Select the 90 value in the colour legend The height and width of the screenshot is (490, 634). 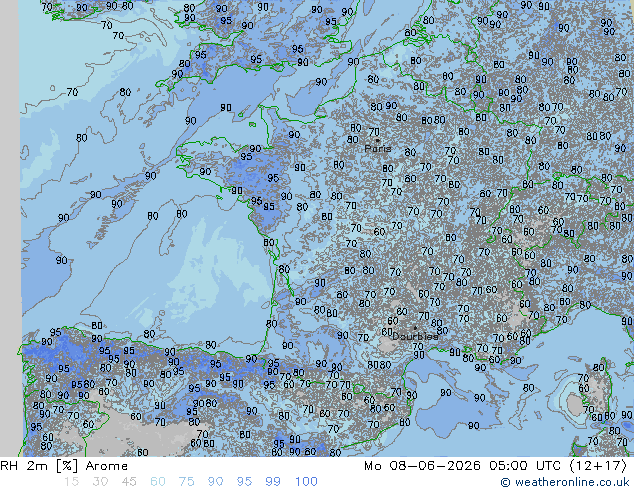click(x=215, y=482)
